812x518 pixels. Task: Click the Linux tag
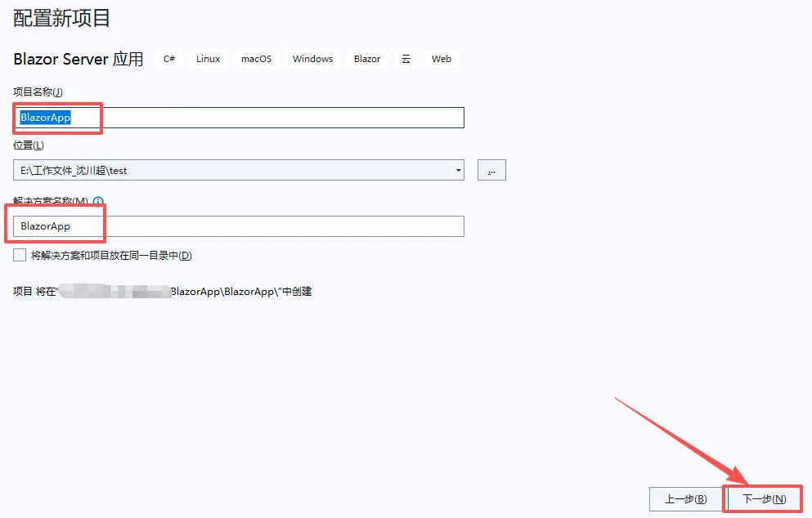click(209, 59)
